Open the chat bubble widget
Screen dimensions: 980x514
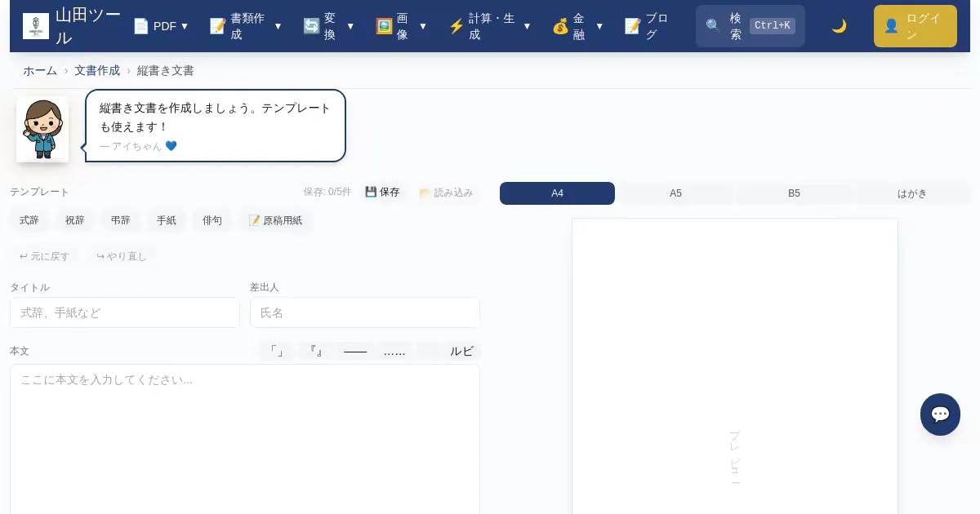940,414
